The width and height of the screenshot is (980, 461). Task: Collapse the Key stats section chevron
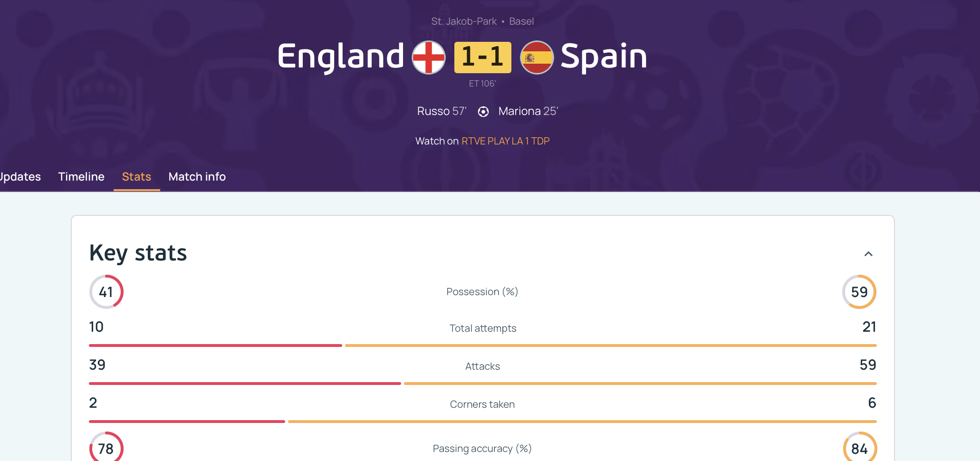[868, 254]
